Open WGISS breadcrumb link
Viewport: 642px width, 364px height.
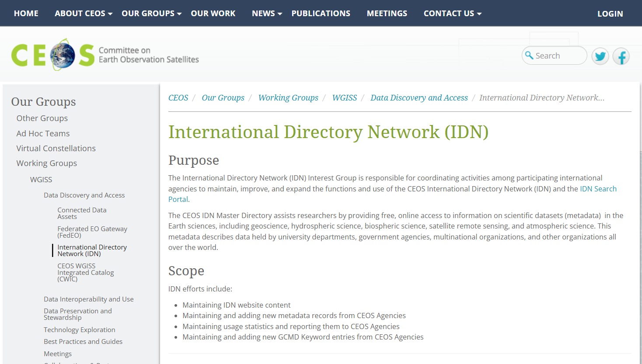click(344, 98)
